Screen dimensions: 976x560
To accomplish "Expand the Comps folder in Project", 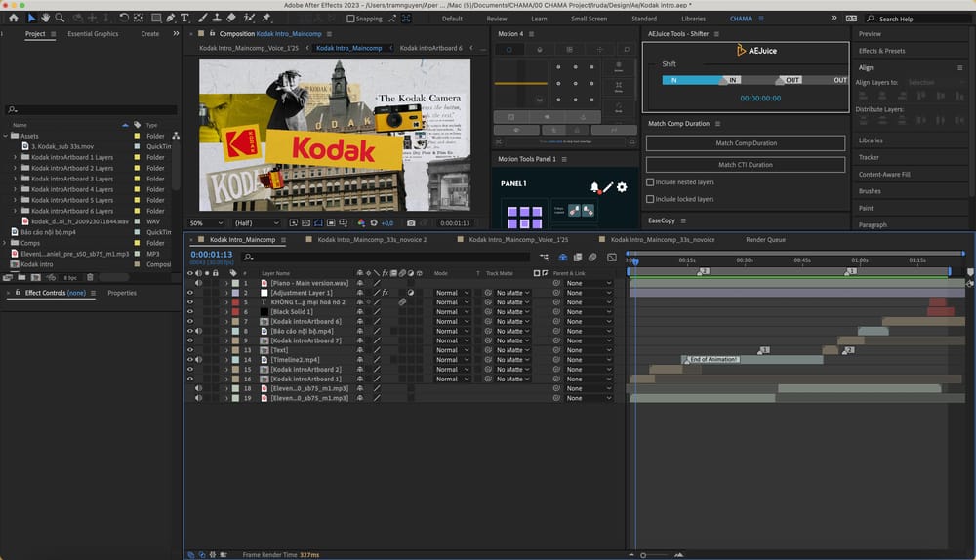I will coord(6,243).
